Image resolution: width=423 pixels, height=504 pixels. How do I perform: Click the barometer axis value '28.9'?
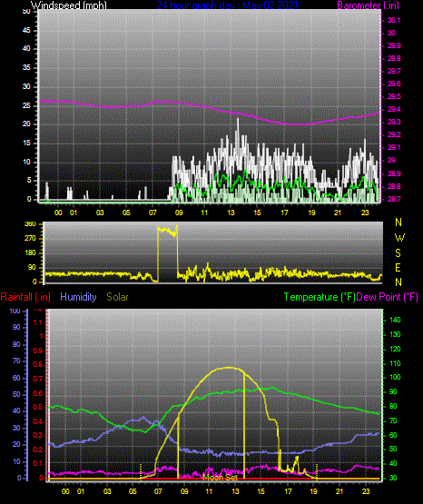[x=394, y=173]
